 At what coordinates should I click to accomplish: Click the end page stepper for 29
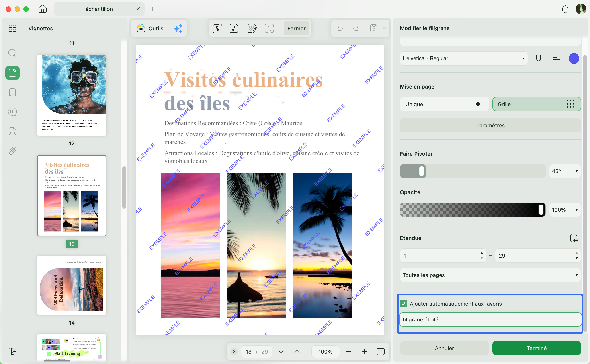pyautogui.click(x=576, y=256)
